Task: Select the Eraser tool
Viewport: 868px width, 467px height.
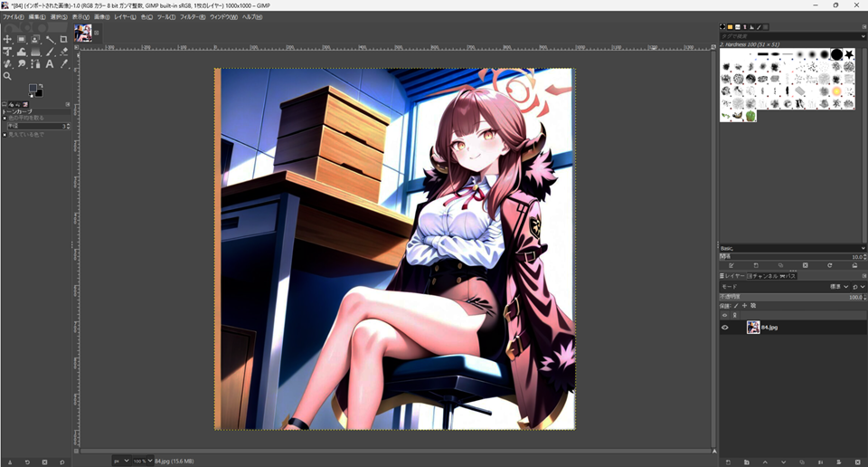Action: 63,52
